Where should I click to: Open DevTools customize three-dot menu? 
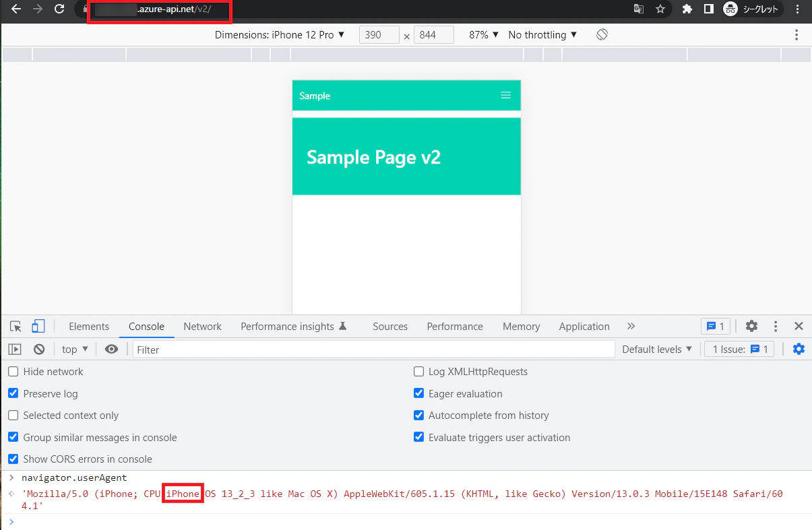tap(776, 327)
